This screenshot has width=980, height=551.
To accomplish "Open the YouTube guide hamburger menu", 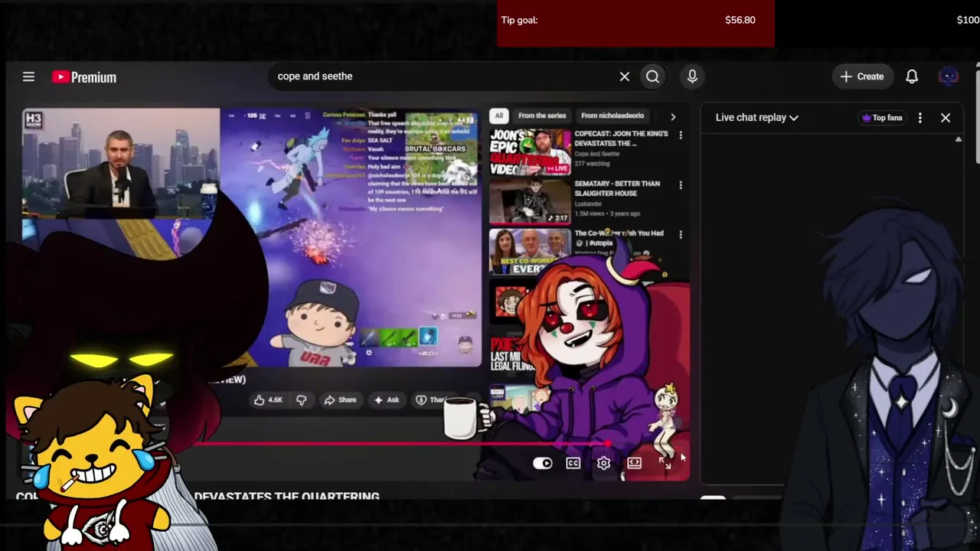I will [x=28, y=77].
